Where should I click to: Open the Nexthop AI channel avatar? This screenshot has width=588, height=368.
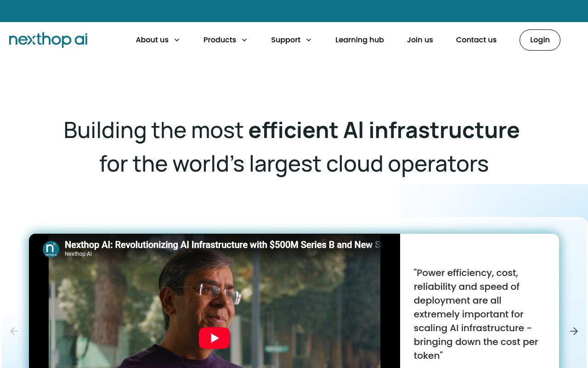coord(51,249)
